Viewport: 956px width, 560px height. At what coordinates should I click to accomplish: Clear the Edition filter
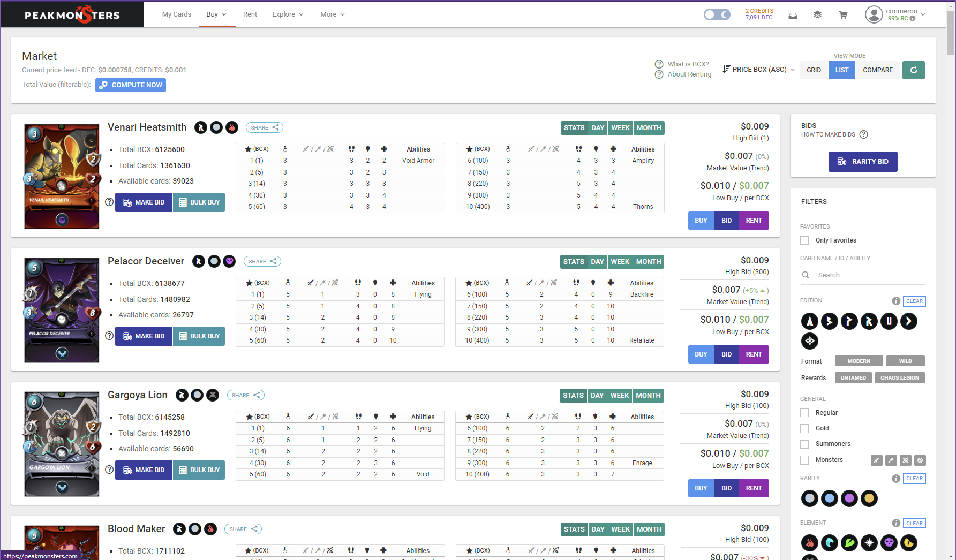point(914,301)
